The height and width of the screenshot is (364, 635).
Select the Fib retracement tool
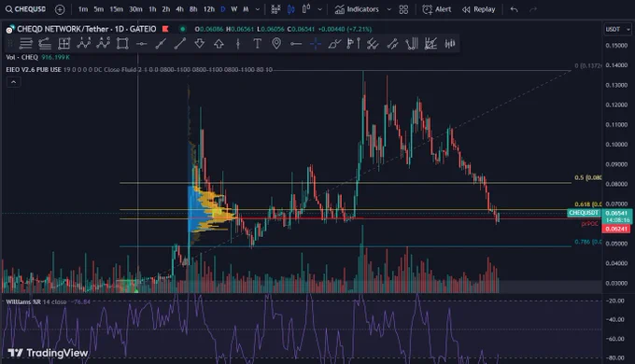coord(45,43)
